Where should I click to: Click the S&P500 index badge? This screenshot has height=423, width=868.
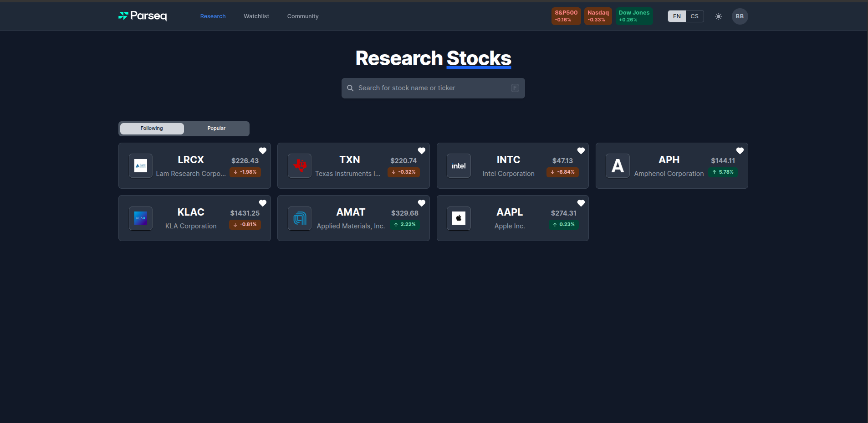(x=566, y=16)
